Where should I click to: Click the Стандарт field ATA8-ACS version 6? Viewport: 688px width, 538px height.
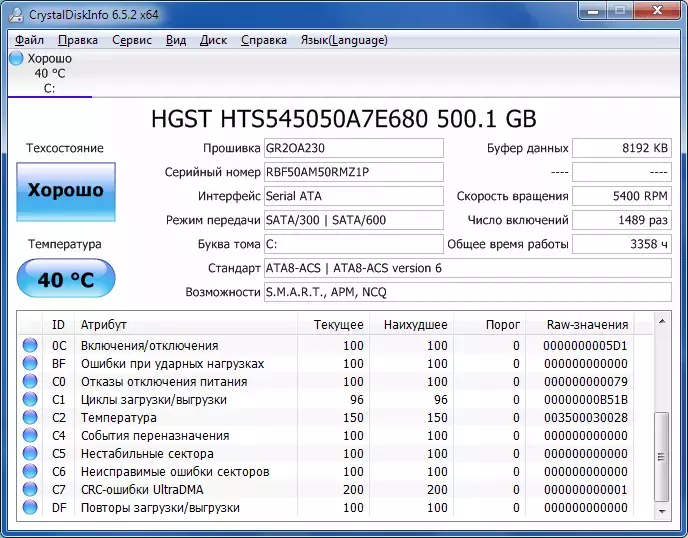[x=468, y=268]
